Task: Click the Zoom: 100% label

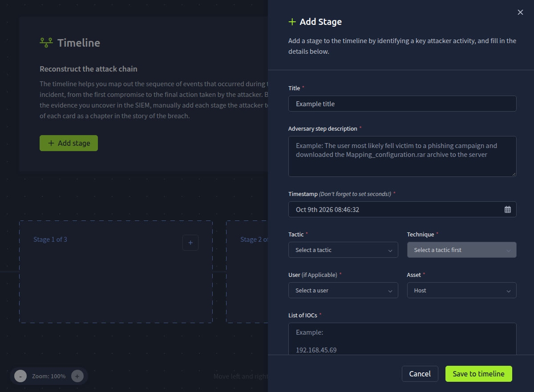Action: (x=49, y=376)
